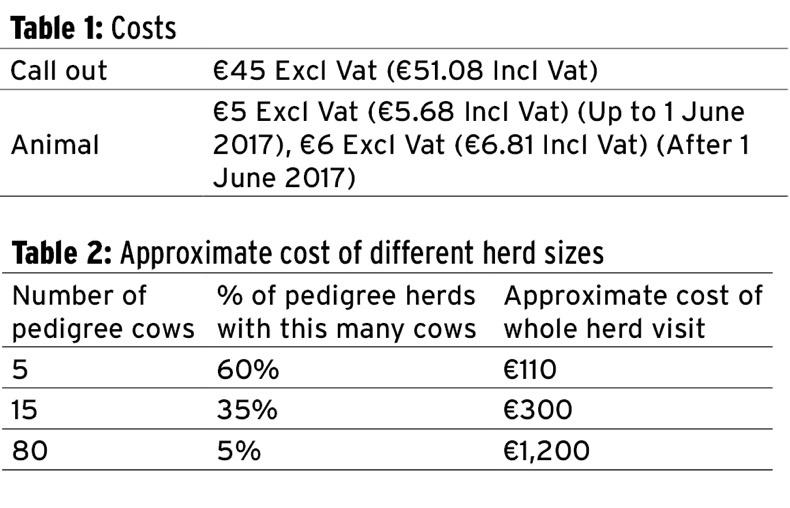Click the "Number of pedigree cows" column header
790x508 pixels.
click(103, 312)
